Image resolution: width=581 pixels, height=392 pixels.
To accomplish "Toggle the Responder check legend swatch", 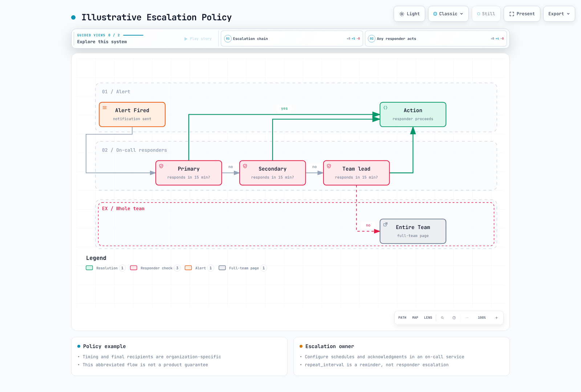I will point(134,268).
